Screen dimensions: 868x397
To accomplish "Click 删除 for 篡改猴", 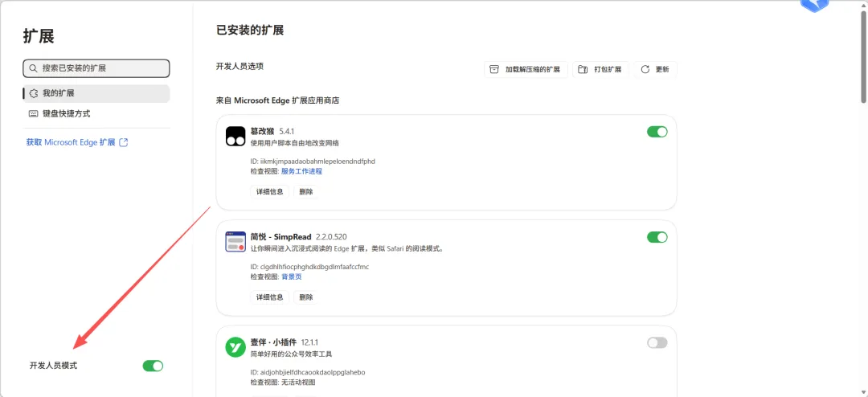I will 305,191.
